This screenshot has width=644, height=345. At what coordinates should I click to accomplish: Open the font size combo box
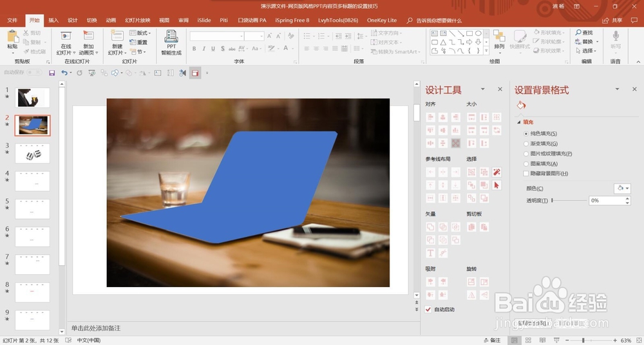coord(254,36)
